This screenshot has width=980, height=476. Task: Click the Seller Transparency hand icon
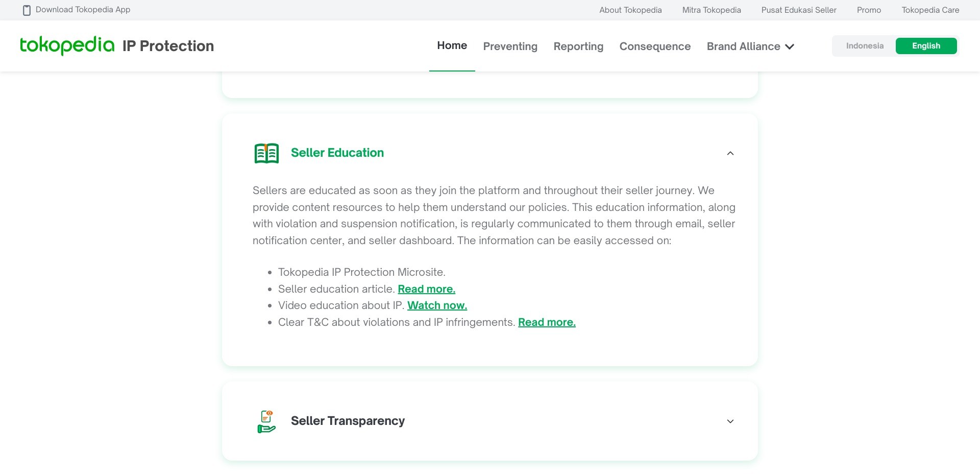pyautogui.click(x=266, y=421)
